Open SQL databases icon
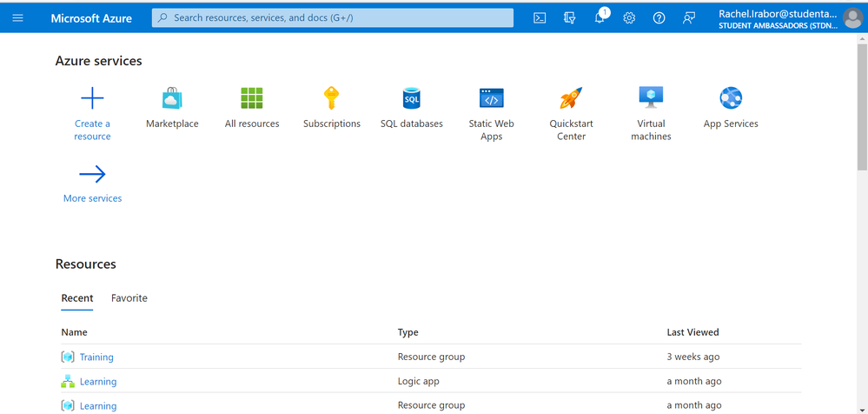The width and height of the screenshot is (868, 414). point(411,98)
